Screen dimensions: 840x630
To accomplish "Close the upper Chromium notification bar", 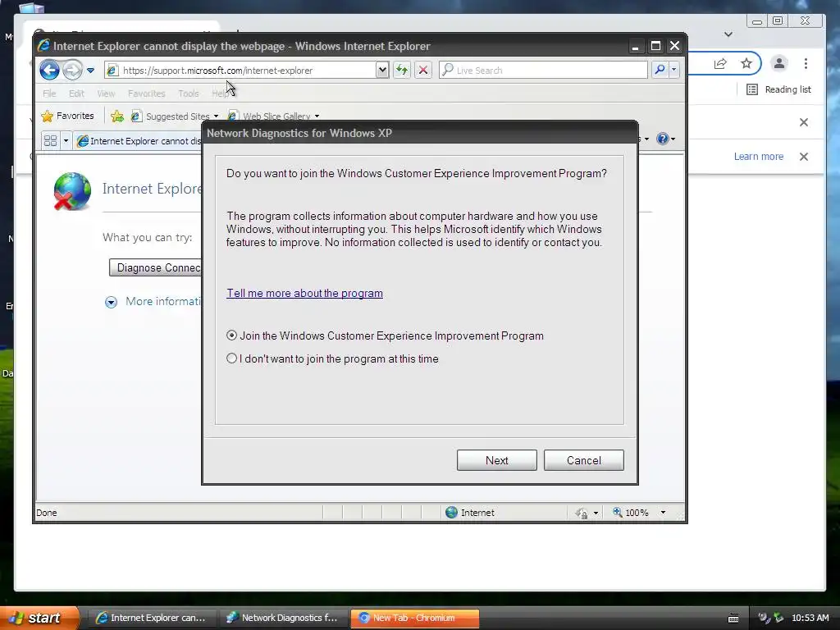I will (x=804, y=122).
